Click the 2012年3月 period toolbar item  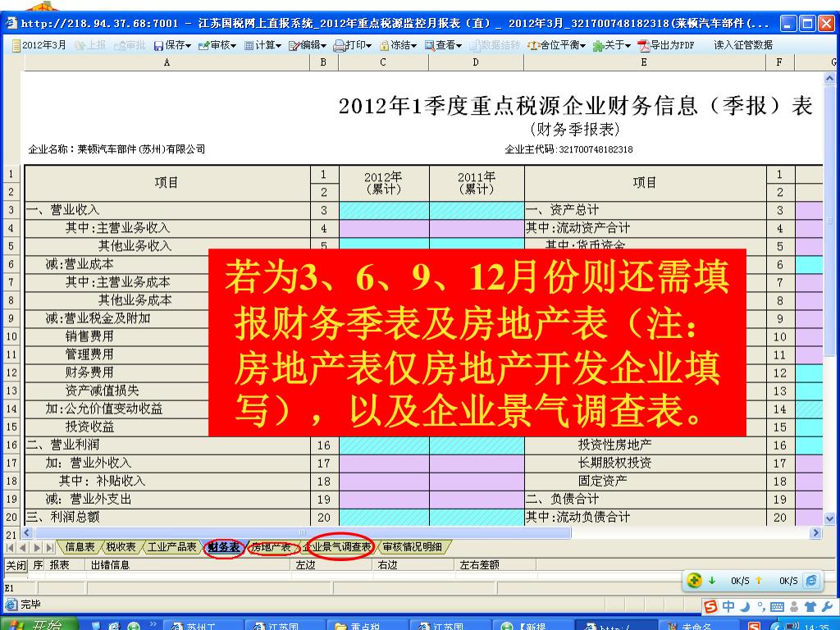pos(39,45)
